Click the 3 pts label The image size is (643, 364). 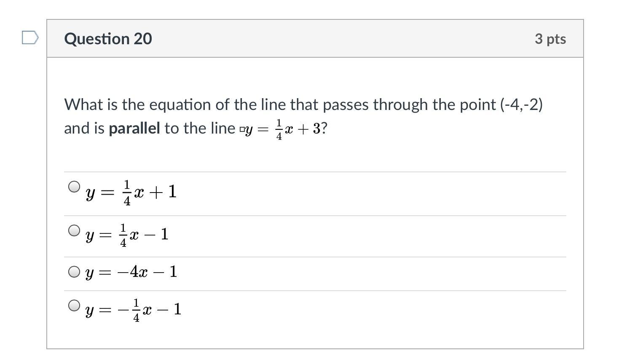coord(550,39)
